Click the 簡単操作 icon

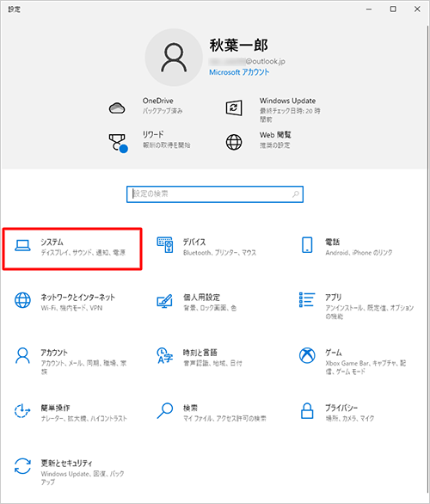22,410
